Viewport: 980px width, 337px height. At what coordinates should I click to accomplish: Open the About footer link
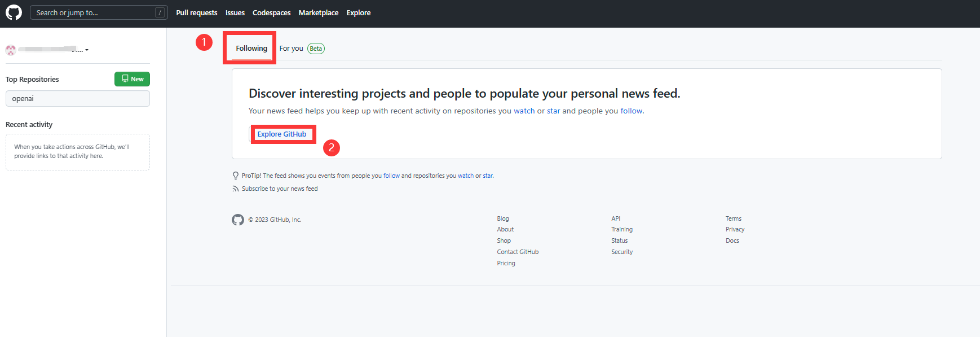coord(505,229)
